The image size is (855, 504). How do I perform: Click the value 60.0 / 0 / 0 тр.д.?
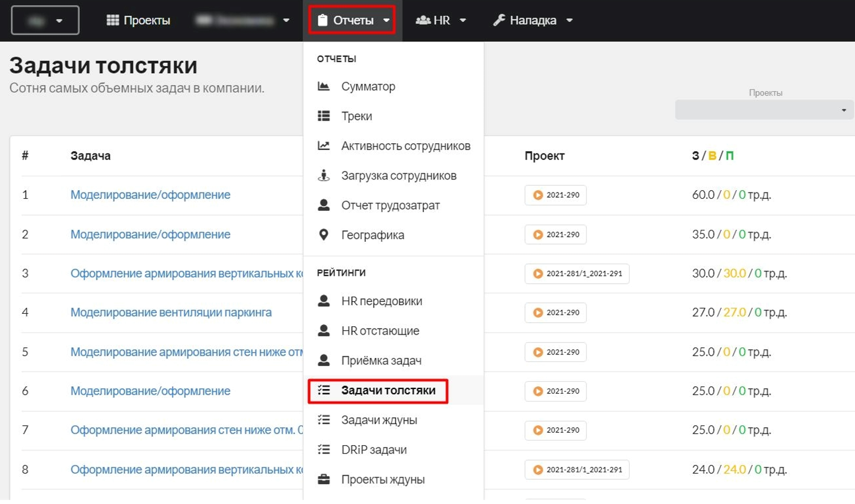click(732, 195)
